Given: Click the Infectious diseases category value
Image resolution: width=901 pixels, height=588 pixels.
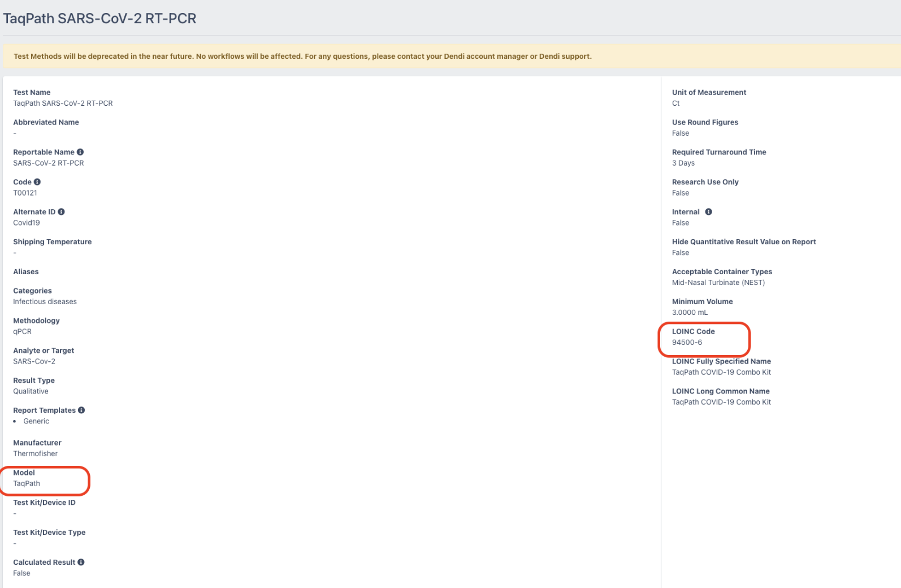Looking at the screenshot, I should 45,302.
